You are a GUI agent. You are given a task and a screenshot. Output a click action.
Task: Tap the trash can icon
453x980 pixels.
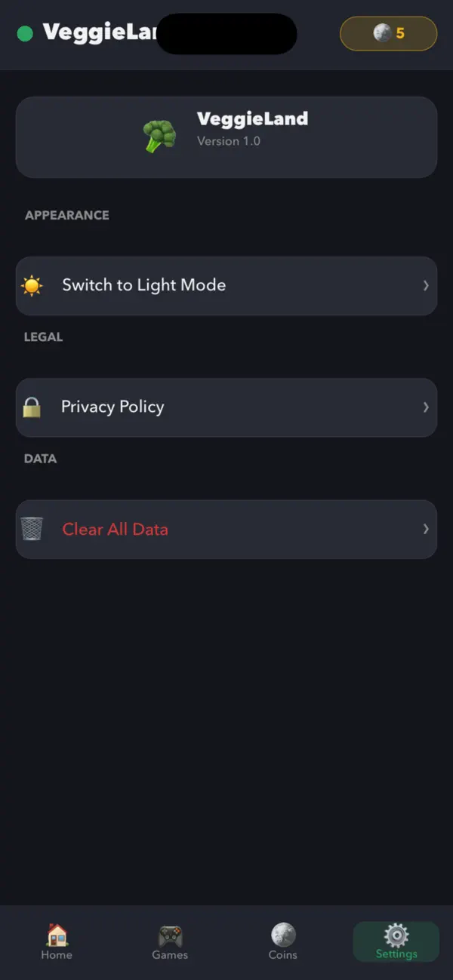32,529
